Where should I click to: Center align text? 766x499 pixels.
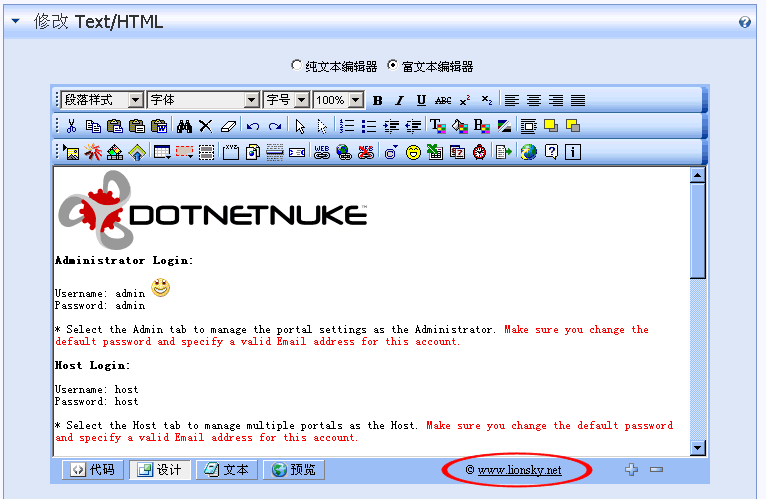pos(533,100)
